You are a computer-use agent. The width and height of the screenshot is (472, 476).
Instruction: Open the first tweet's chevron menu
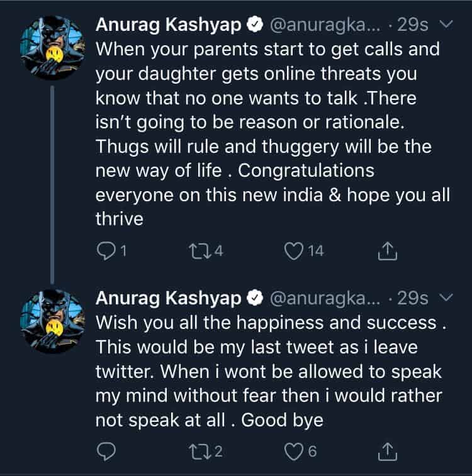445,25
